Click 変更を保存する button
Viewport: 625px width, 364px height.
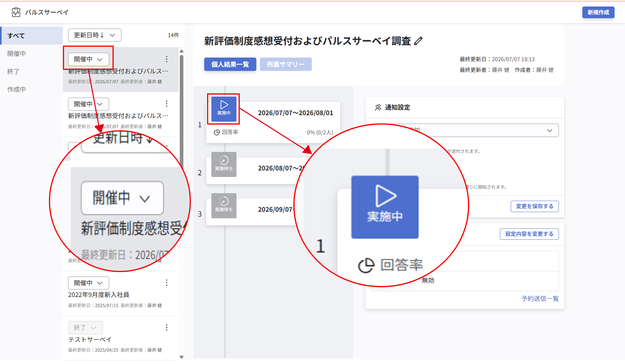534,206
